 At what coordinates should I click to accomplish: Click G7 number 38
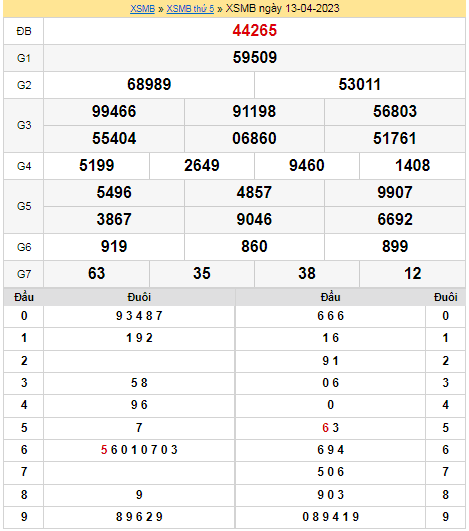pyautogui.click(x=307, y=274)
